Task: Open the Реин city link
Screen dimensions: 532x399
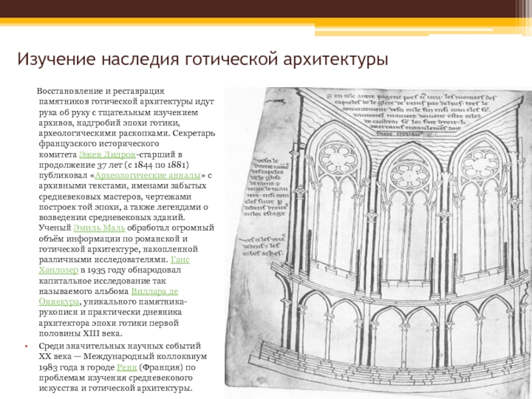Action: tap(125, 366)
